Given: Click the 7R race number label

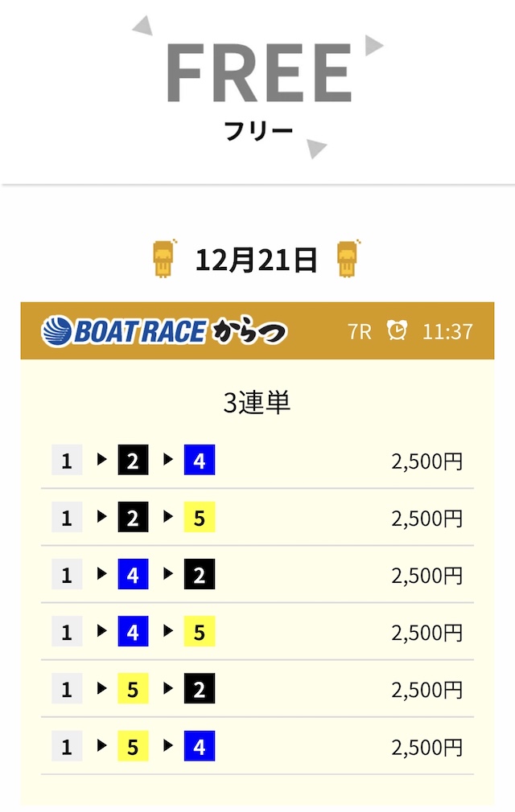Looking at the screenshot, I should tap(360, 331).
